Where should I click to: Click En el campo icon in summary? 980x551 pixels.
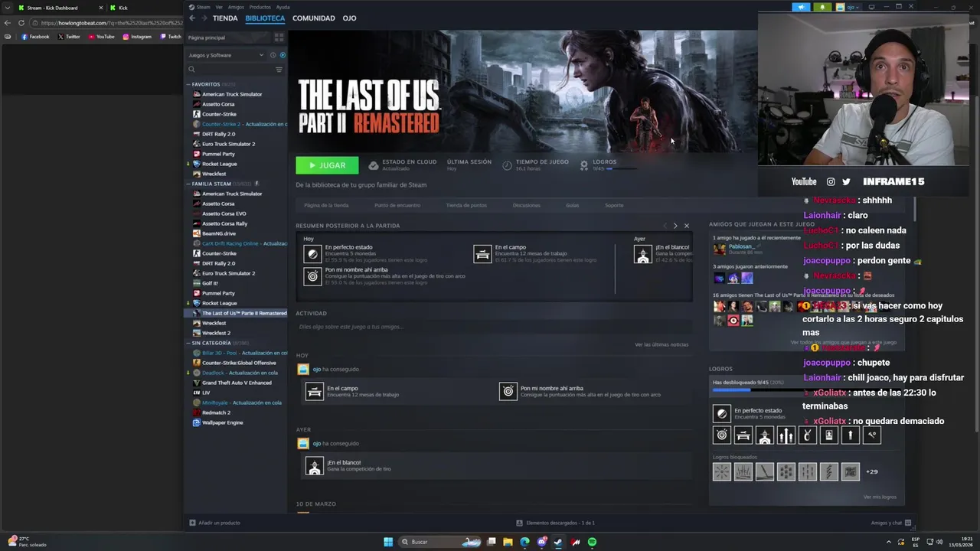pos(482,254)
